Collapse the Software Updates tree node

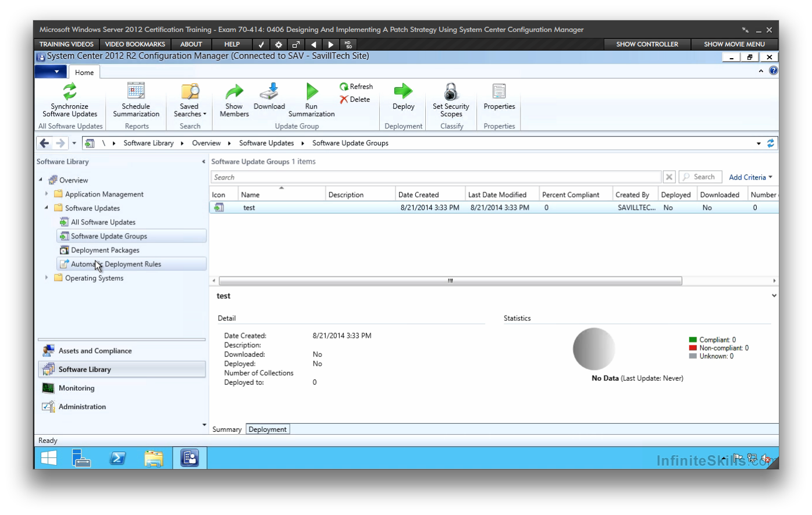coord(47,208)
